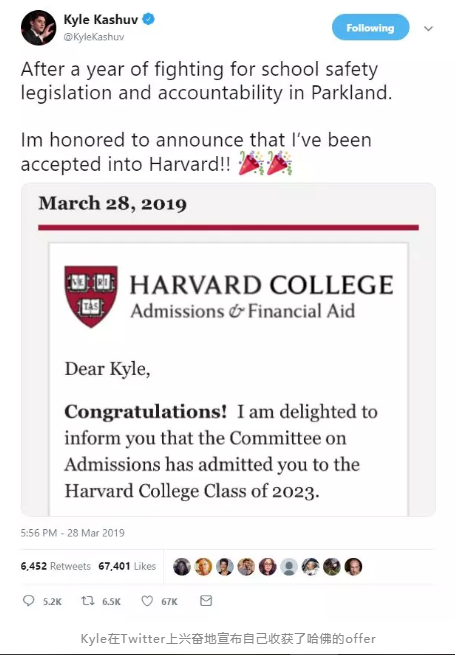This screenshot has width=455, height=655.
Task: Click the @KyleKashuv handle
Action: click(94, 37)
